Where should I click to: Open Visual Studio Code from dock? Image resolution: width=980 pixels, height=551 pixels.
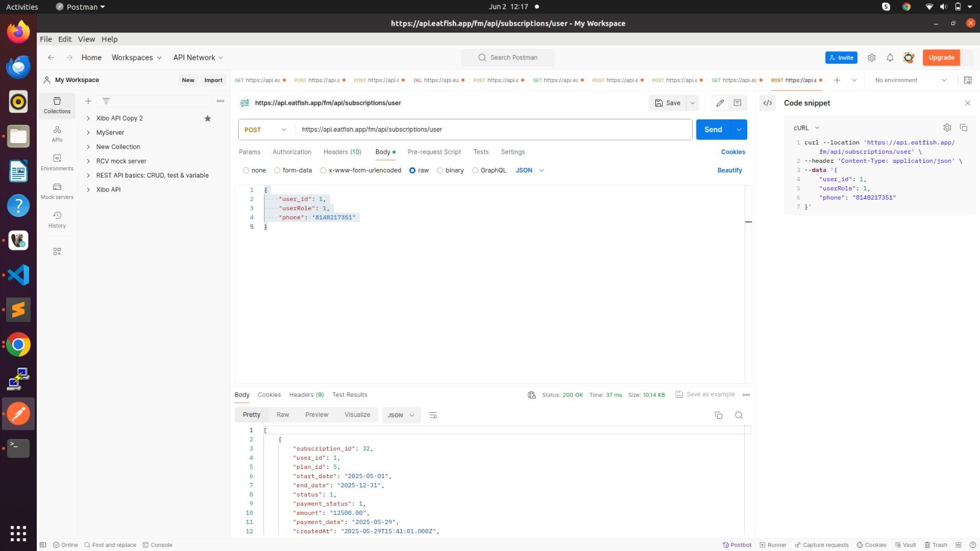18,275
